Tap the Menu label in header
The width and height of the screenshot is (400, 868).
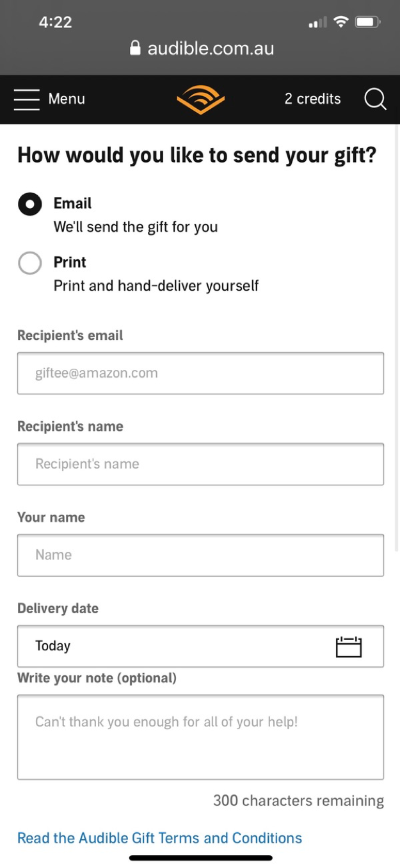coord(67,99)
